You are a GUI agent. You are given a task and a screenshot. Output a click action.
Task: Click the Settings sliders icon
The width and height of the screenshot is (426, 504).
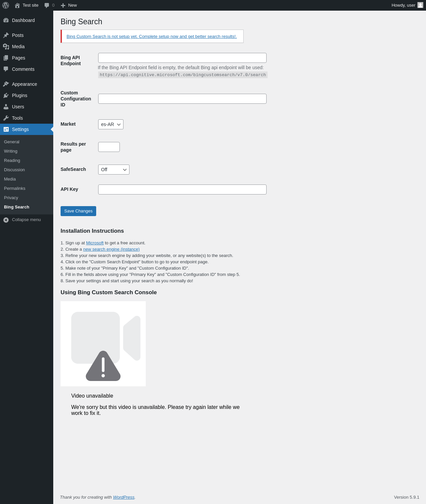click(6, 129)
